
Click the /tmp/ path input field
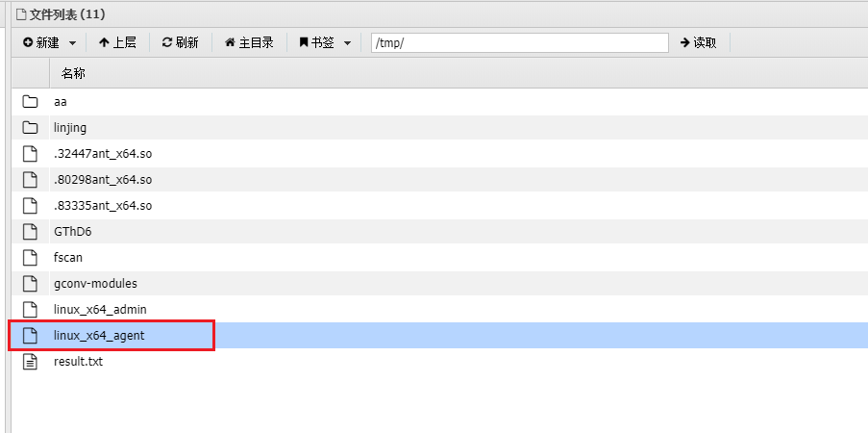(519, 43)
